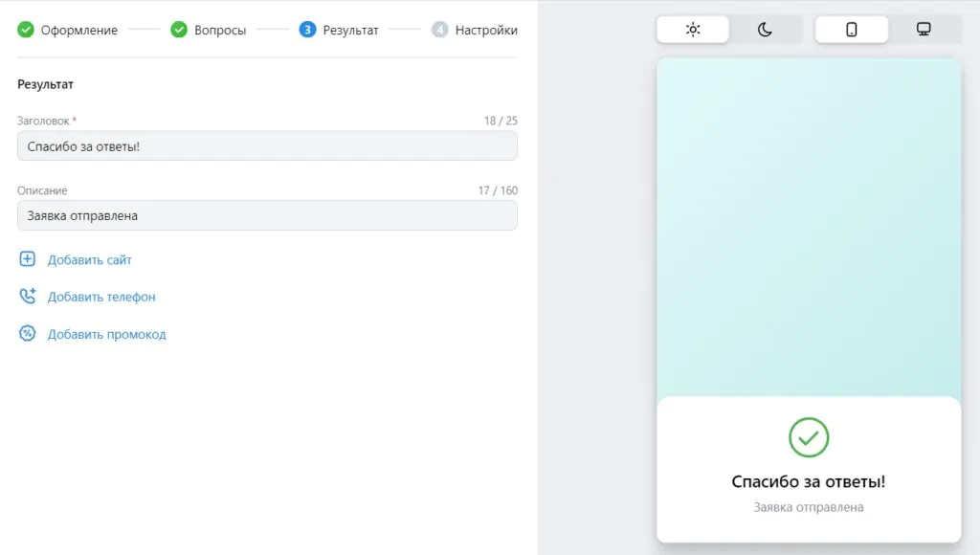
Task: Switch preview to light theme sun icon
Action: [x=693, y=30]
